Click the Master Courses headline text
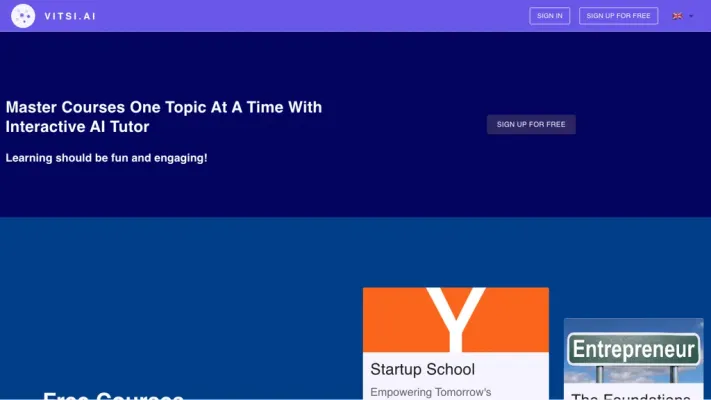 pos(164,107)
